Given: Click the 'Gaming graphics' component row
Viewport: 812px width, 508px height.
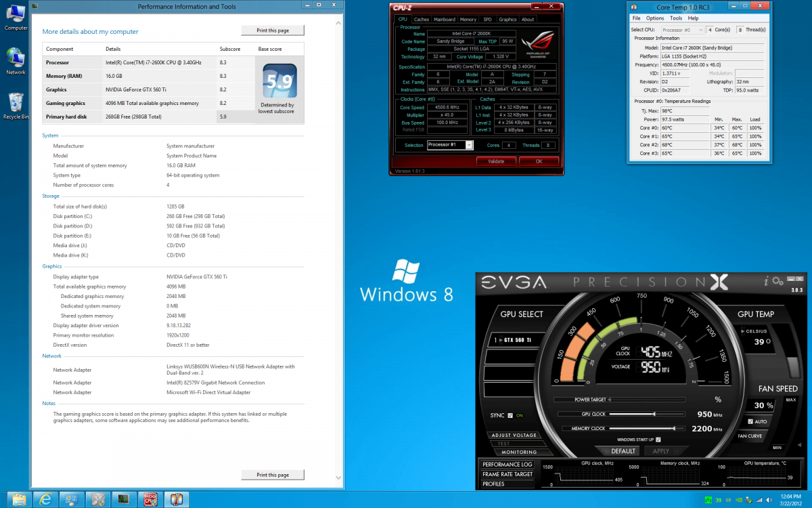Looking at the screenshot, I should click(148, 103).
